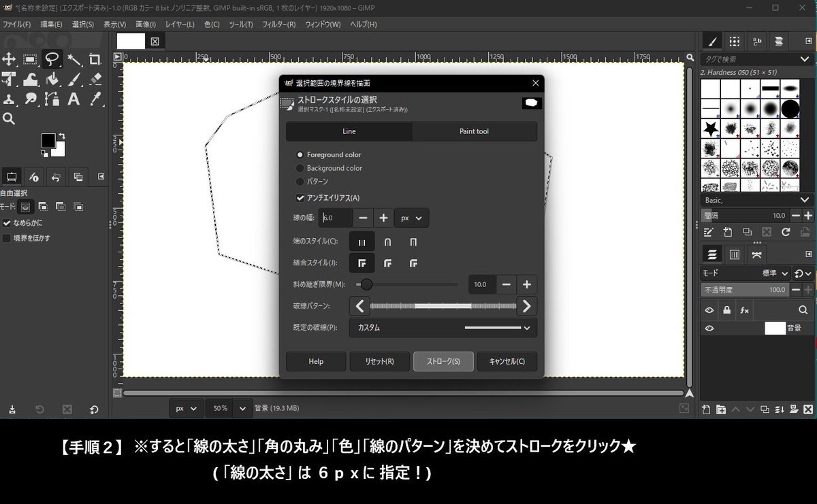Open the Undo History tab

click(56, 177)
